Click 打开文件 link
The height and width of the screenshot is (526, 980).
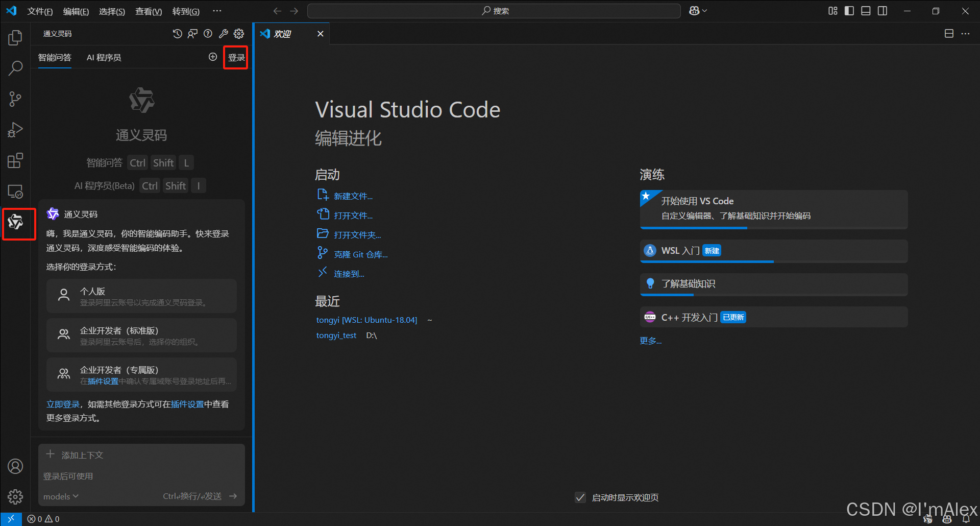353,216
